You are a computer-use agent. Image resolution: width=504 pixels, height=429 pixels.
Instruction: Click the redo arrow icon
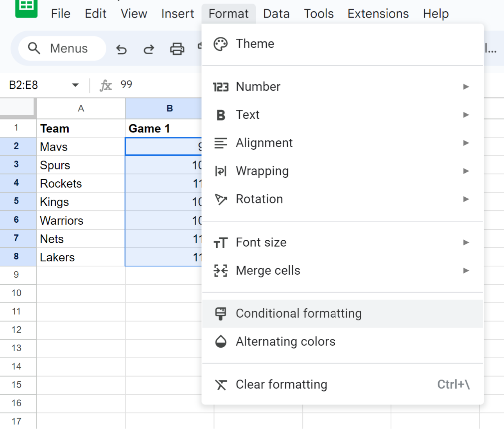[149, 49]
